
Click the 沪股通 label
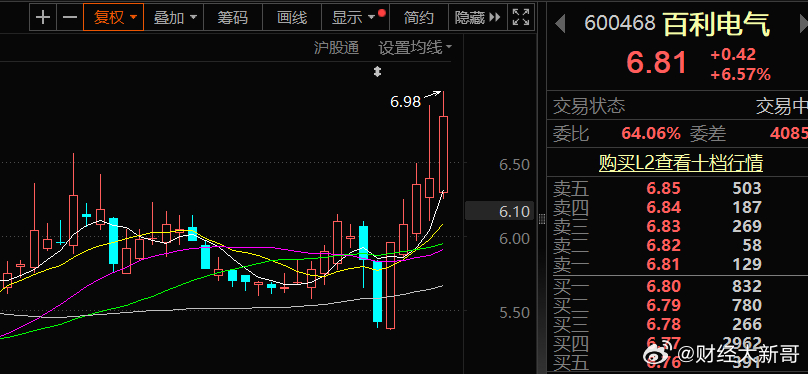[x=336, y=48]
